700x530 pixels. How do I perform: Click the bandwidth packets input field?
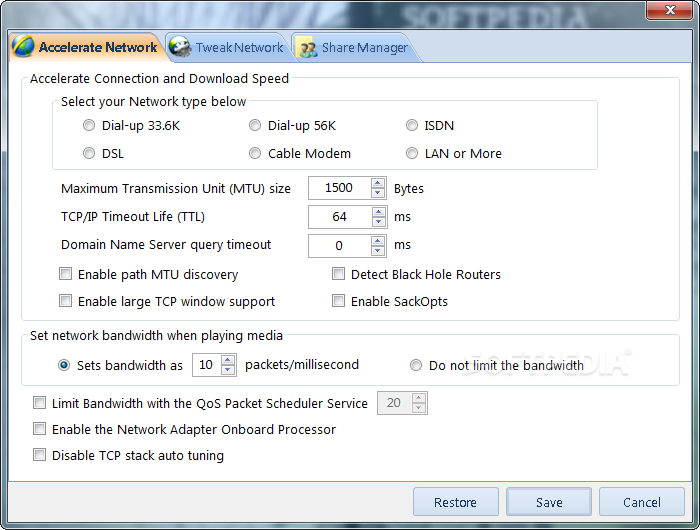tap(207, 365)
